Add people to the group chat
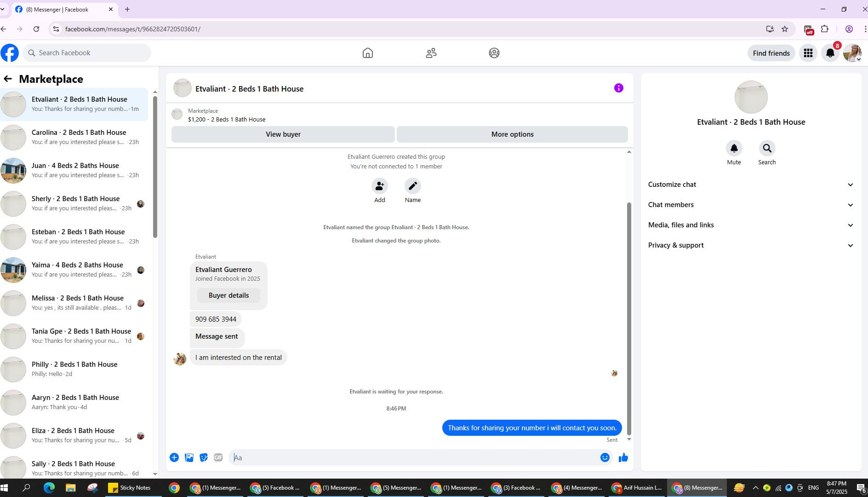 [x=380, y=186]
